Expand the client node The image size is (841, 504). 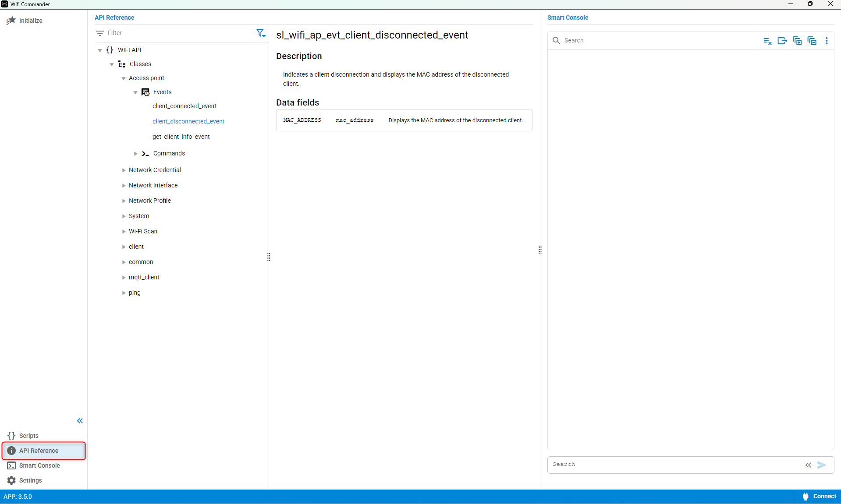coord(124,247)
